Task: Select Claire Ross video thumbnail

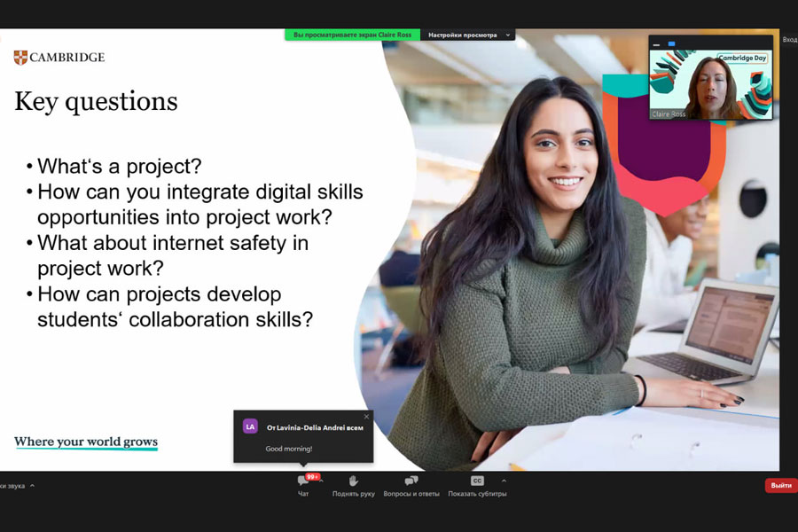Action: click(711, 84)
